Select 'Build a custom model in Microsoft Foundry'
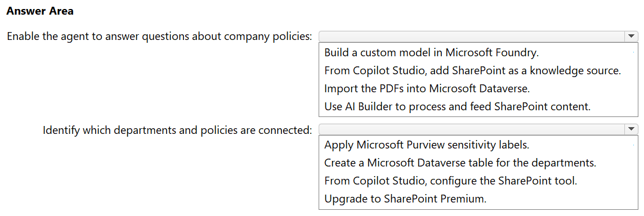Image resolution: width=644 pixels, height=216 pixels. pyautogui.click(x=431, y=52)
